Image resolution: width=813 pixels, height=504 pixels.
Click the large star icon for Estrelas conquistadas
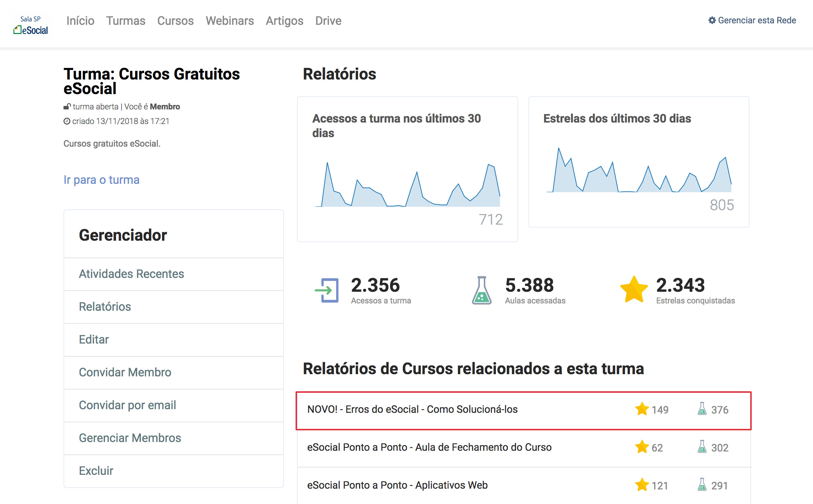[x=634, y=290]
